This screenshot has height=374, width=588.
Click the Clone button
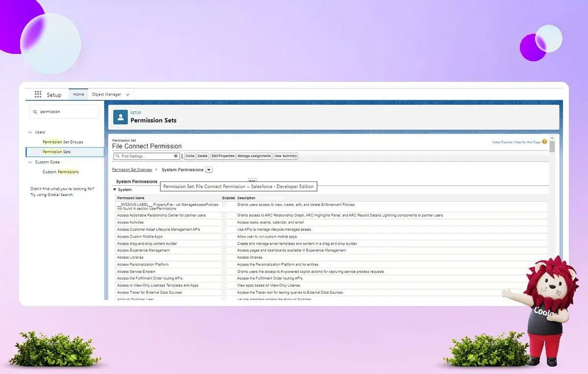190,156
